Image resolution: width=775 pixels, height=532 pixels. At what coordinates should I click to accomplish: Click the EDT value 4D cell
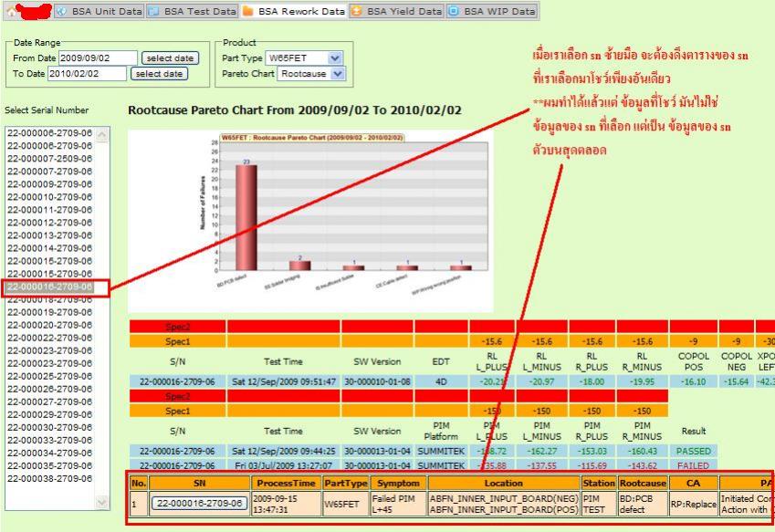pos(441,381)
